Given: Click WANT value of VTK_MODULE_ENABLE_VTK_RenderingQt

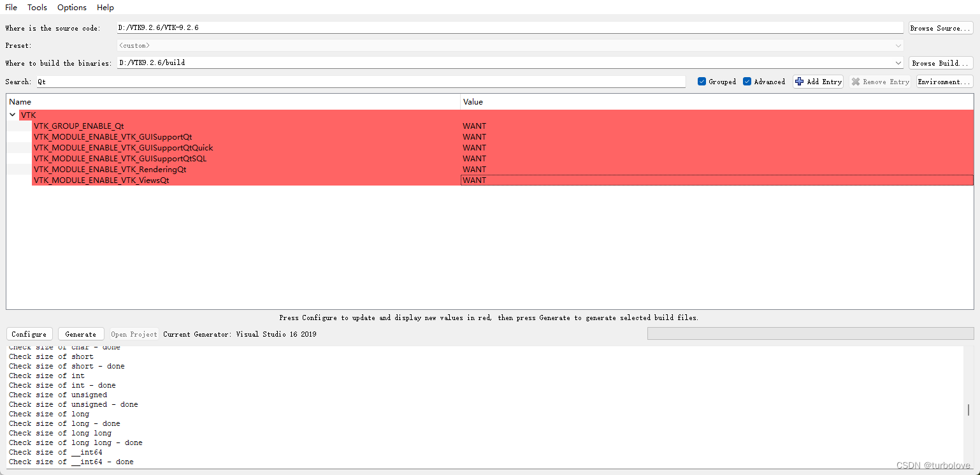Looking at the screenshot, I should pos(474,169).
